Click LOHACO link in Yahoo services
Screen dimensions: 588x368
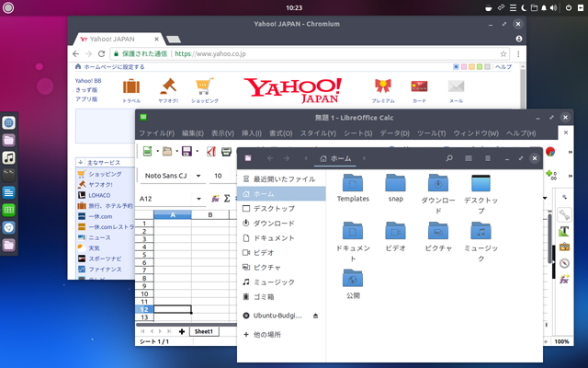(x=99, y=195)
